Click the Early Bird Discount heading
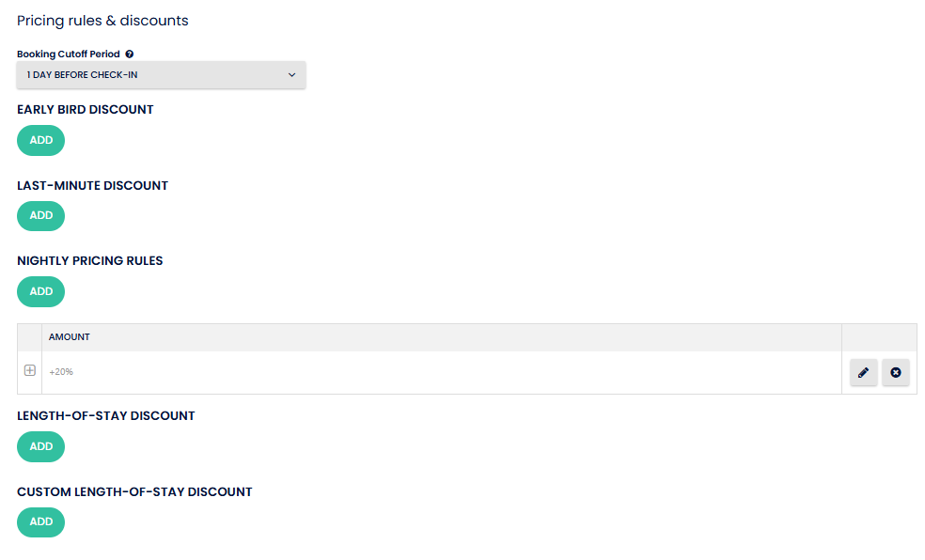The width and height of the screenshot is (925, 560). click(x=86, y=110)
